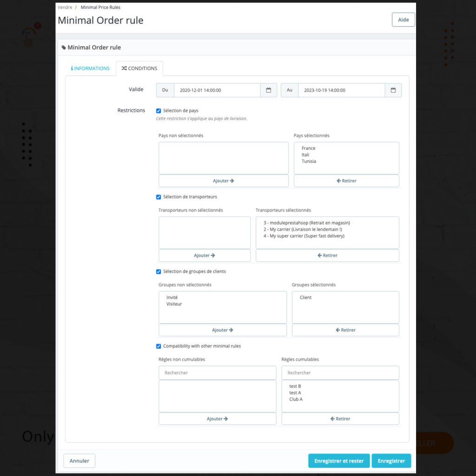Screen dimensions: 476x476
Task: Save the rule with Enregistrer
Action: (x=391, y=461)
